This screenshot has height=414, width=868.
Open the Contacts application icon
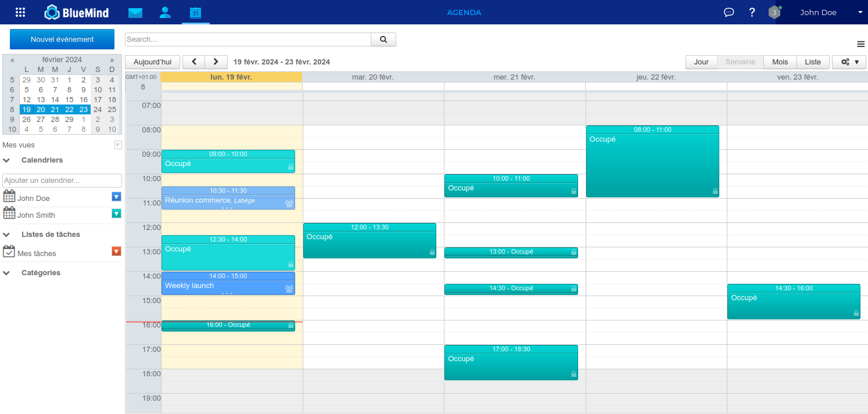[x=165, y=12]
